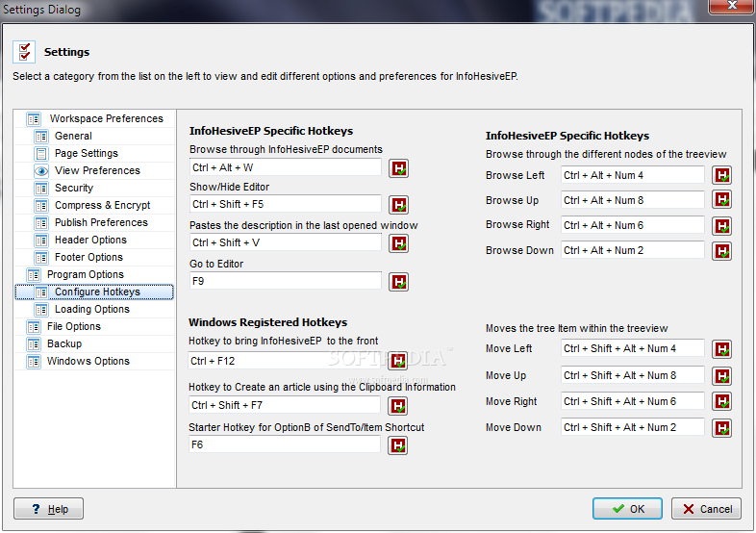
Task: Select Footer Options
Action: point(88,258)
